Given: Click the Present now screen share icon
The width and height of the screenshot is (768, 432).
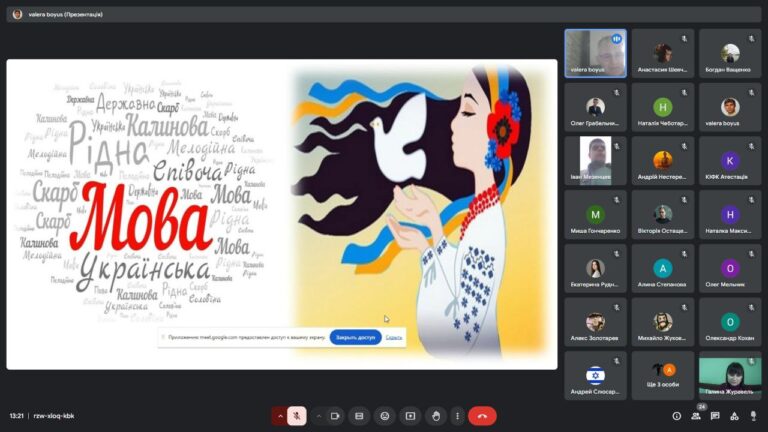Looking at the screenshot, I should (x=410, y=416).
